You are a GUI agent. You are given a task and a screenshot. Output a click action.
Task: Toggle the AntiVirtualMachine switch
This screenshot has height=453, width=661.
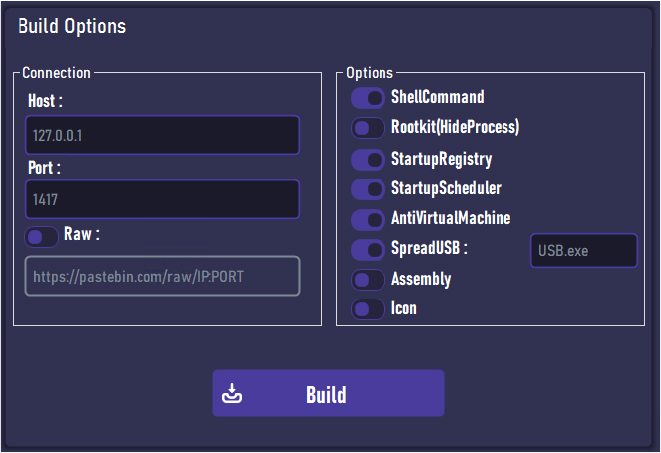[x=368, y=219]
